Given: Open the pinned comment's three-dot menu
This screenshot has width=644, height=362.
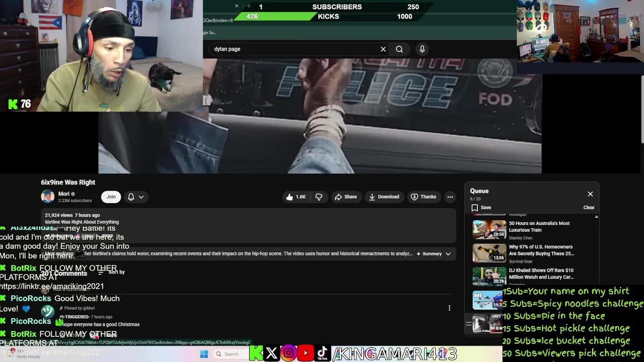Looking at the screenshot, I should pos(449,308).
